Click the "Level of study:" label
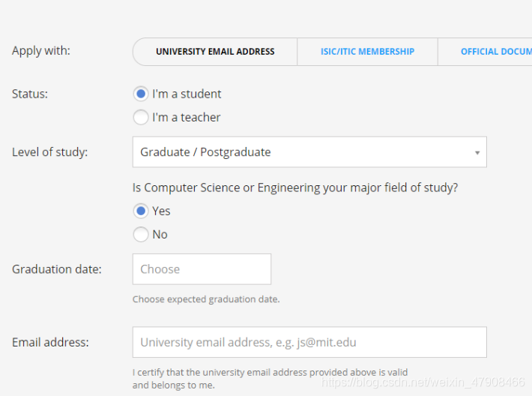The width and height of the screenshot is (532, 396). (x=49, y=152)
